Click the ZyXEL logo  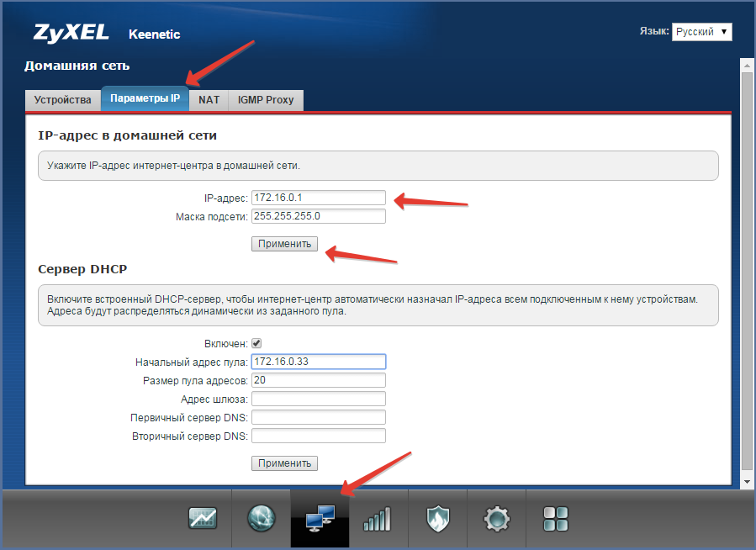point(73,34)
